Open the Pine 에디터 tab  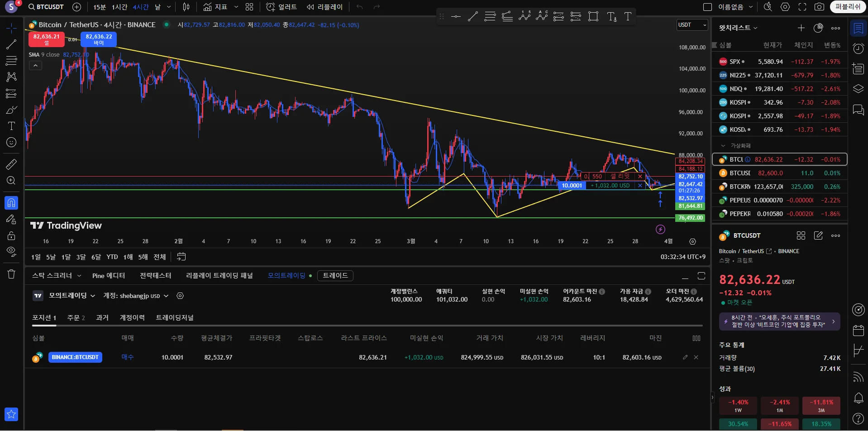pos(109,276)
